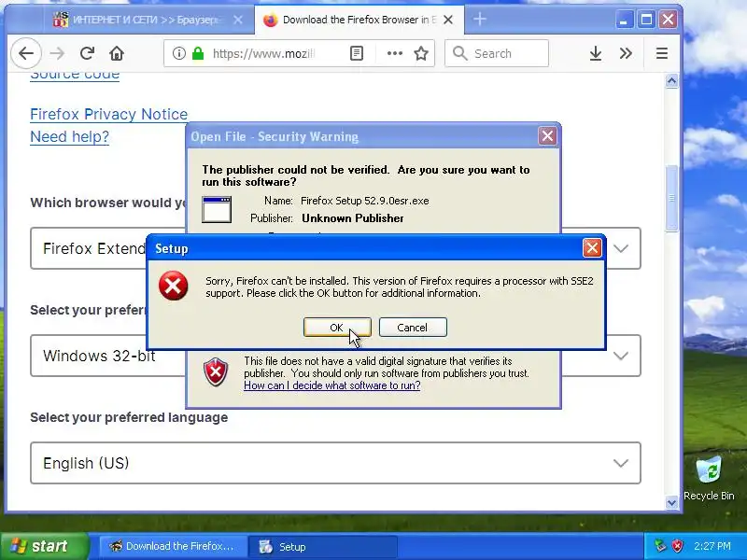The width and height of the screenshot is (747, 560).
Task: Click the page scrollbar down arrow
Action: pyautogui.click(x=671, y=502)
